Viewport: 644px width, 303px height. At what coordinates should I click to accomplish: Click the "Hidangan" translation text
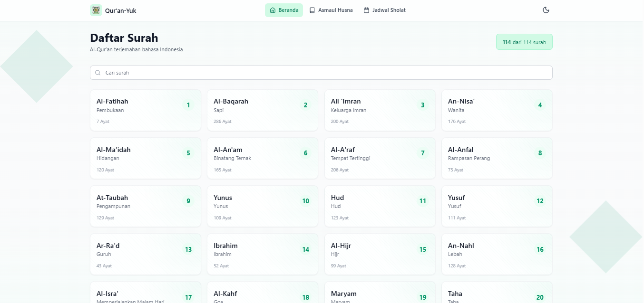108,158
